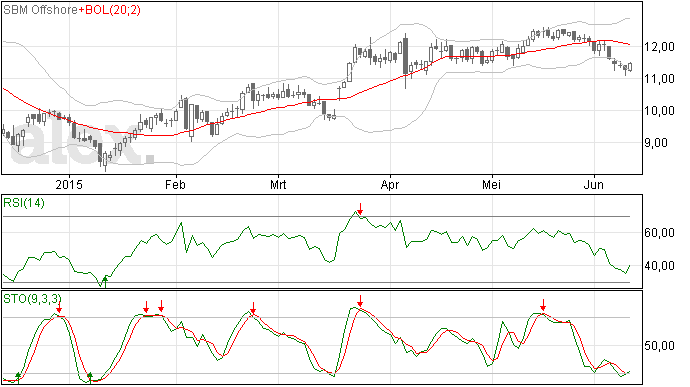Click the red BOL(20;2) indicator label
This screenshot has height=387, width=690.
point(112,10)
